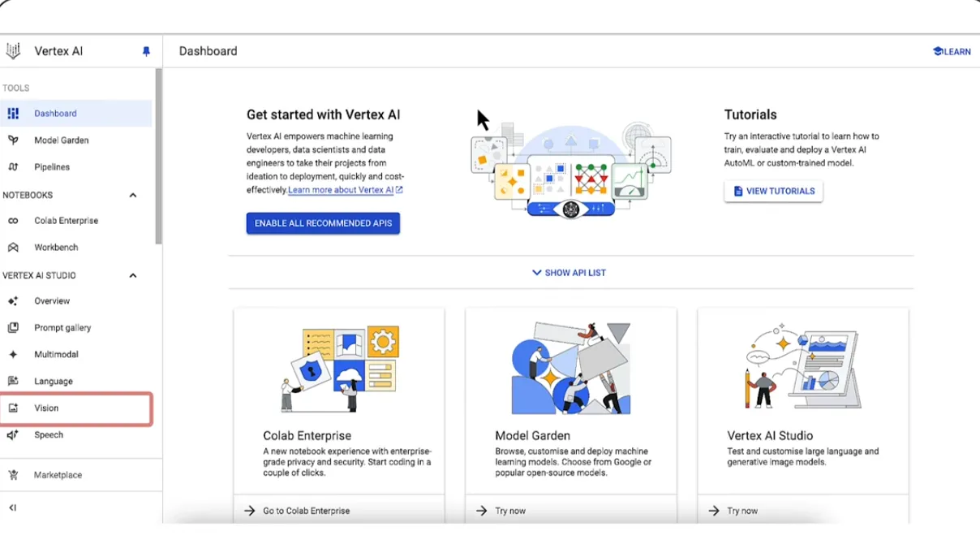Click Enable All Recommended APIs button
This screenshot has height=544, width=980.
(x=323, y=223)
